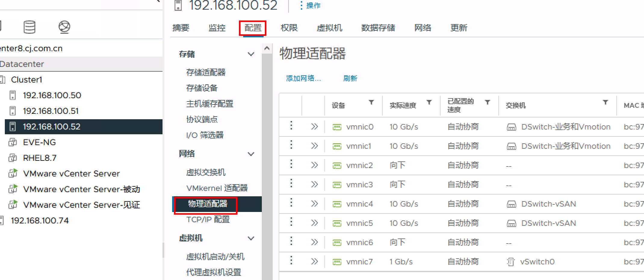Click the config menu scroll-up arrow

tap(267, 48)
